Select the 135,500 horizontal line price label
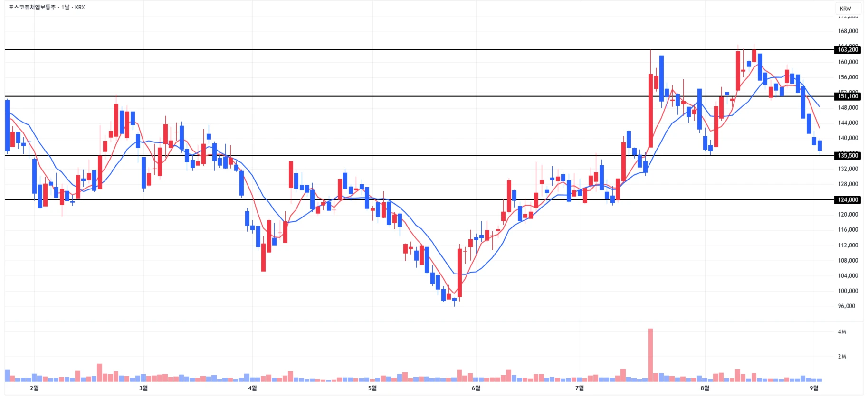This screenshot has width=868, height=397. (848, 156)
